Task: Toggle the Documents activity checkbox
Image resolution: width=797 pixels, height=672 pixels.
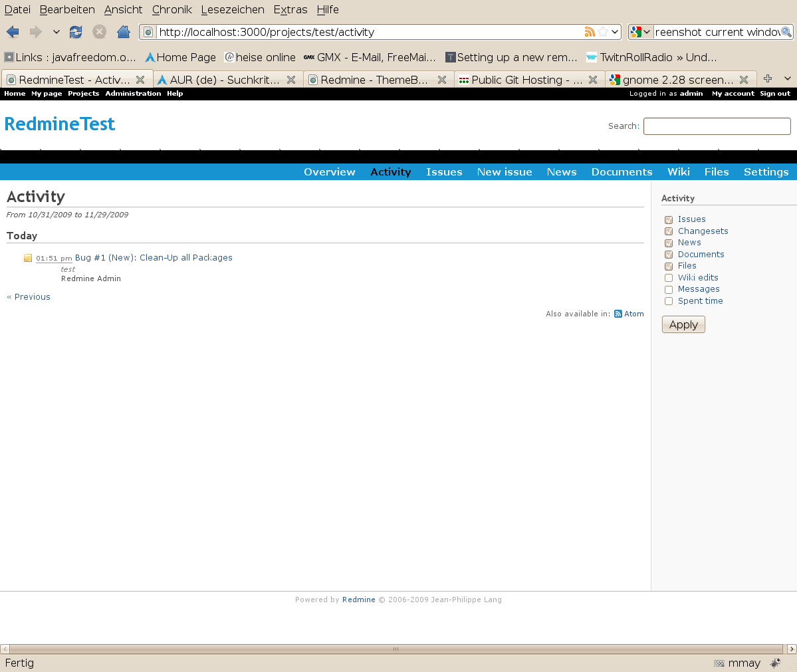Action: [x=669, y=255]
